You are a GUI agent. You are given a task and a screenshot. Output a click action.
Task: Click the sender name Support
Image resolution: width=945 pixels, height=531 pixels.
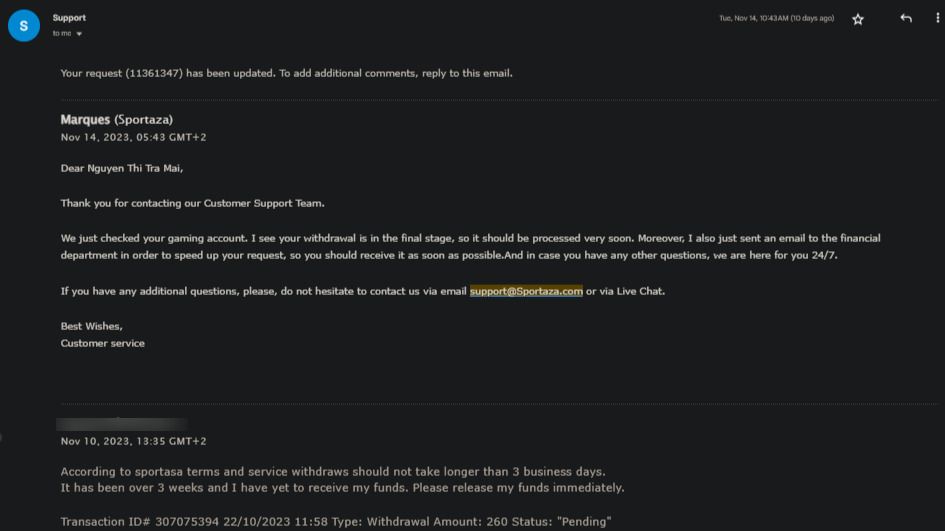[69, 18]
